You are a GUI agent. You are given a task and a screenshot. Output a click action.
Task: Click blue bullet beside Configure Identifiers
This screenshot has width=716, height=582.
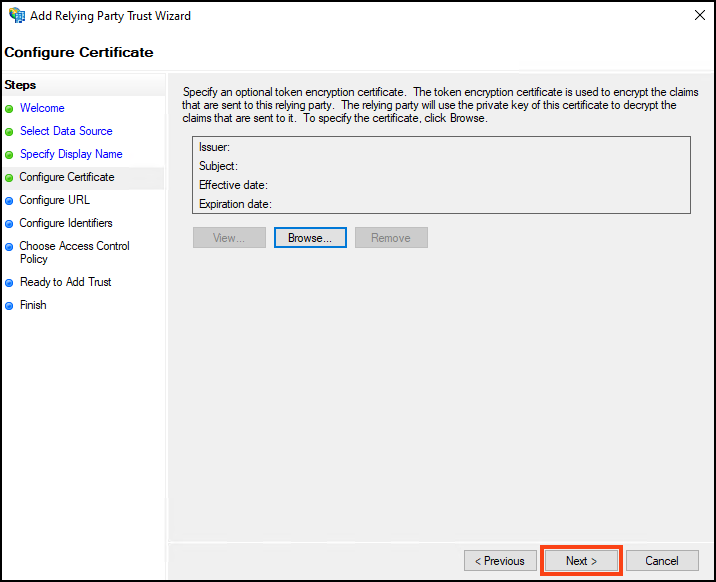[9, 224]
